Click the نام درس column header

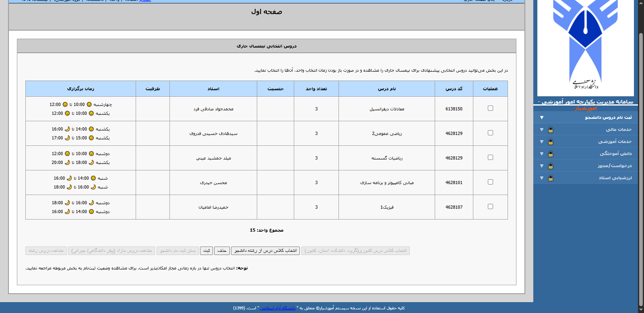tap(387, 89)
